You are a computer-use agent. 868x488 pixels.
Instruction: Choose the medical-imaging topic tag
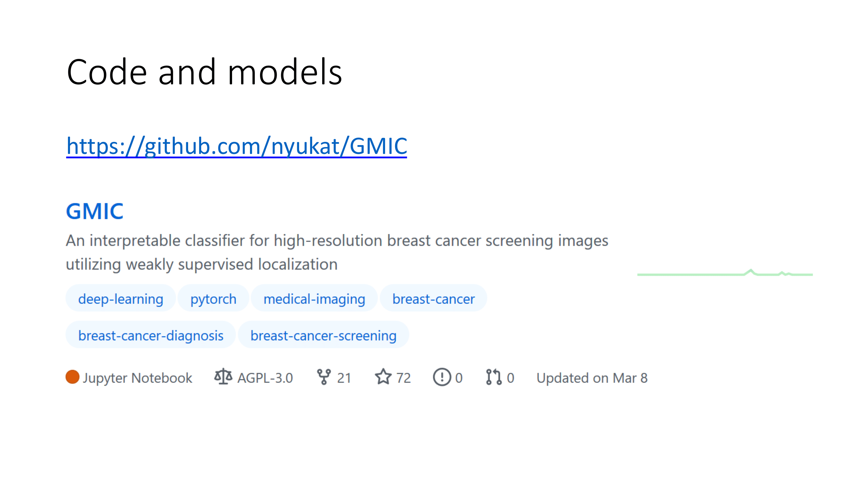[314, 299]
